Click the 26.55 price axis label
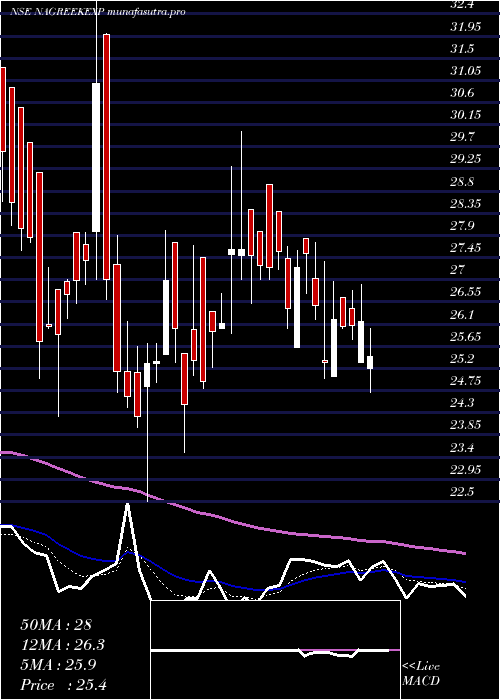500x700 pixels. coord(466,292)
